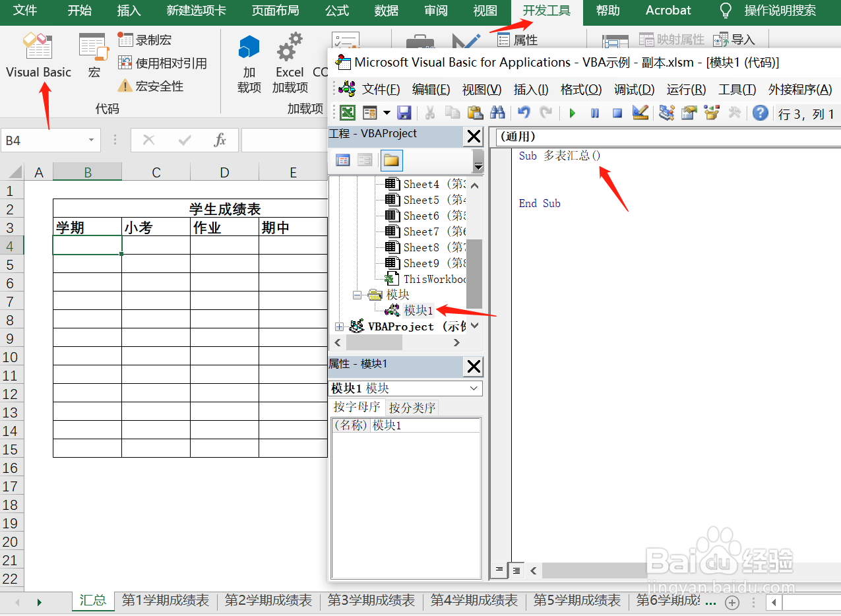Open the (通用) object dropdown

668,137
